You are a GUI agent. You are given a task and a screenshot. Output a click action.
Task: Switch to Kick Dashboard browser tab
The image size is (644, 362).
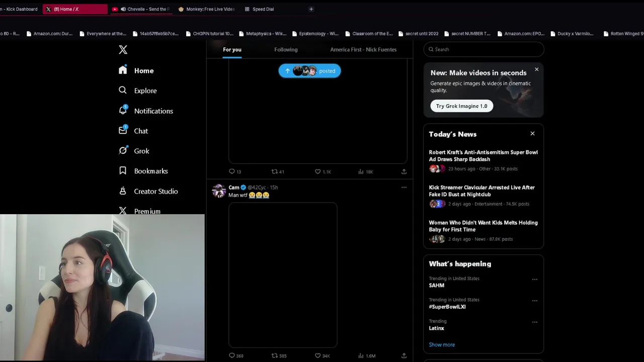(20, 9)
